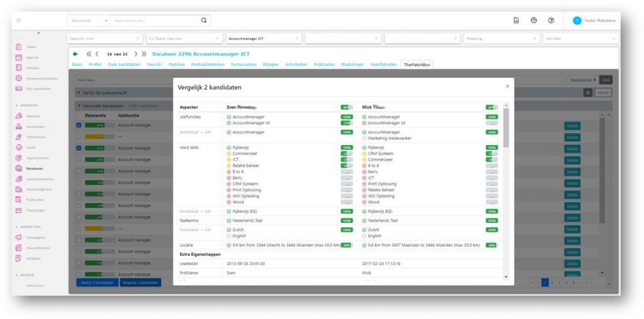Open the Plaatsing dropdown
The width and height of the screenshot is (644, 319).
(501, 38)
